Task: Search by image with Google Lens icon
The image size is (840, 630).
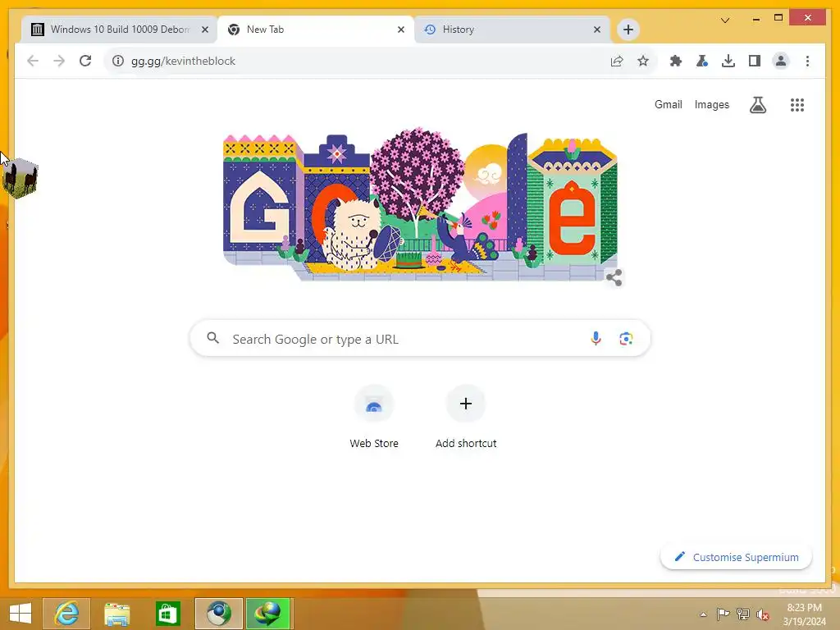Action: click(x=626, y=339)
